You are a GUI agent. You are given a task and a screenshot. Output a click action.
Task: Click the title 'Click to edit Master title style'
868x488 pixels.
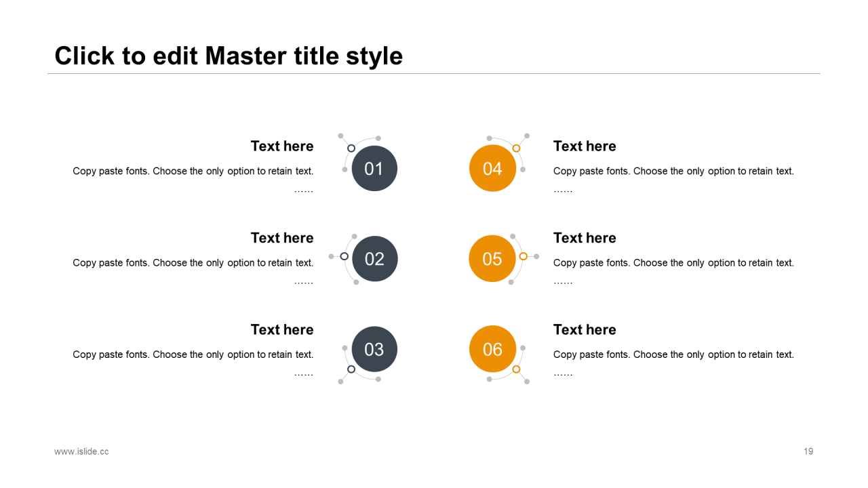pos(229,56)
